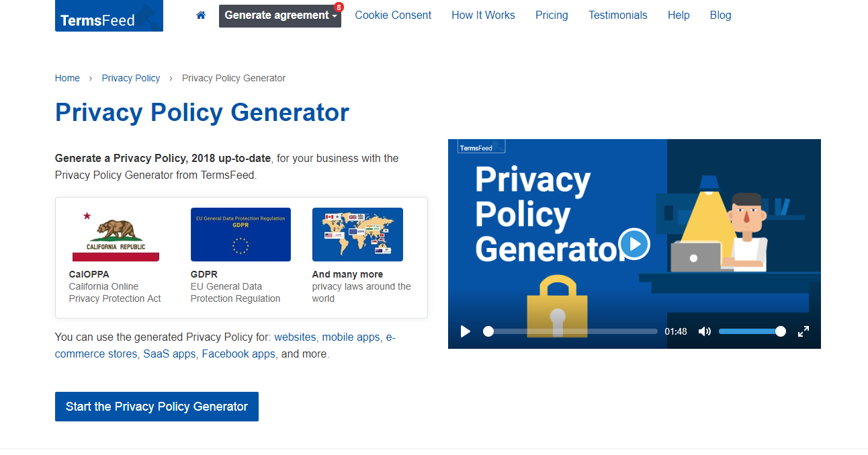Go to the Pricing page

coord(552,15)
